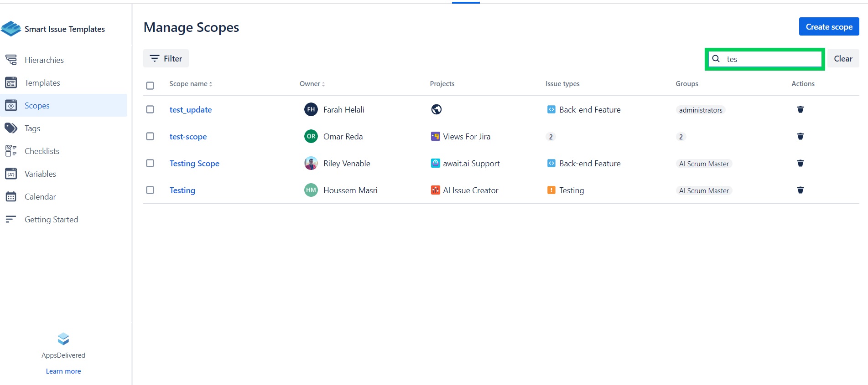This screenshot has height=385, width=868.
Task: Click the Checklists icon in sidebar
Action: tap(11, 151)
